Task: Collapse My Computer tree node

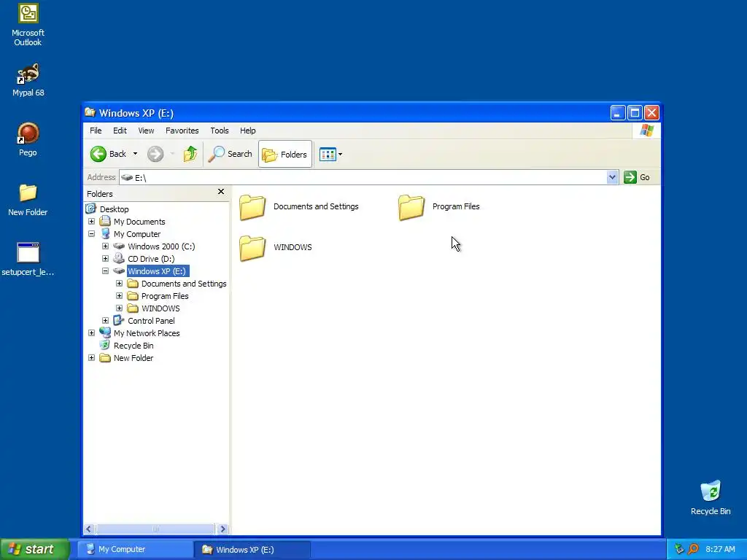Action: pos(91,234)
